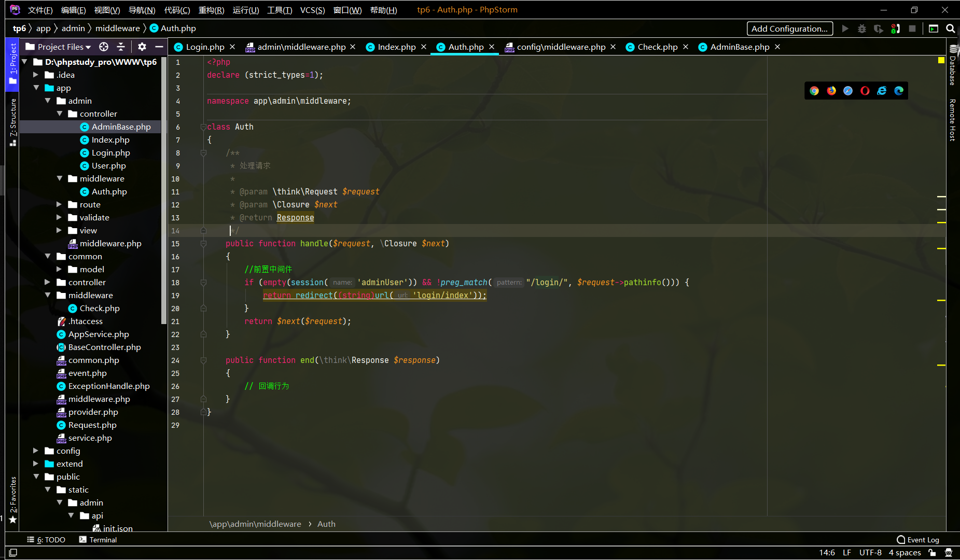Click the inspection yellow indicator at top of gutter
Viewport: 960px width, 560px height.
click(x=941, y=60)
